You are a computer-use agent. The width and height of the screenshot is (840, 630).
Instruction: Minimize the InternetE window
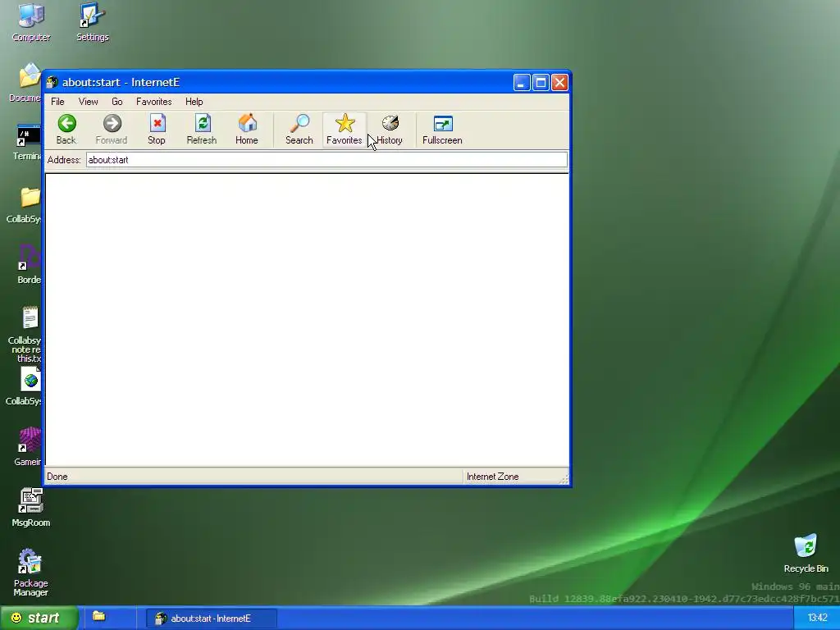(x=522, y=82)
